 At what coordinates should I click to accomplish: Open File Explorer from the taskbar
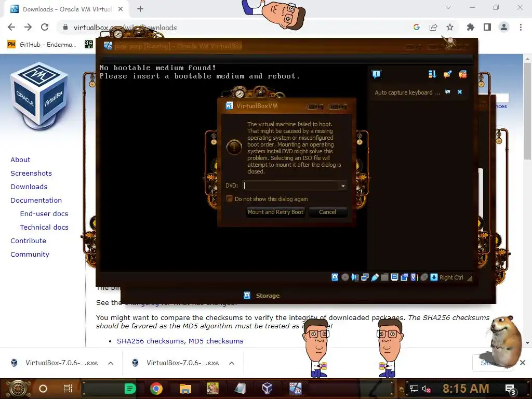pos(185,389)
